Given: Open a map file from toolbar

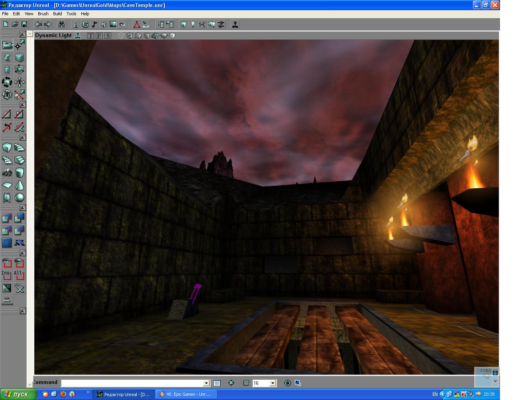Looking at the screenshot, I should tap(15, 24).
